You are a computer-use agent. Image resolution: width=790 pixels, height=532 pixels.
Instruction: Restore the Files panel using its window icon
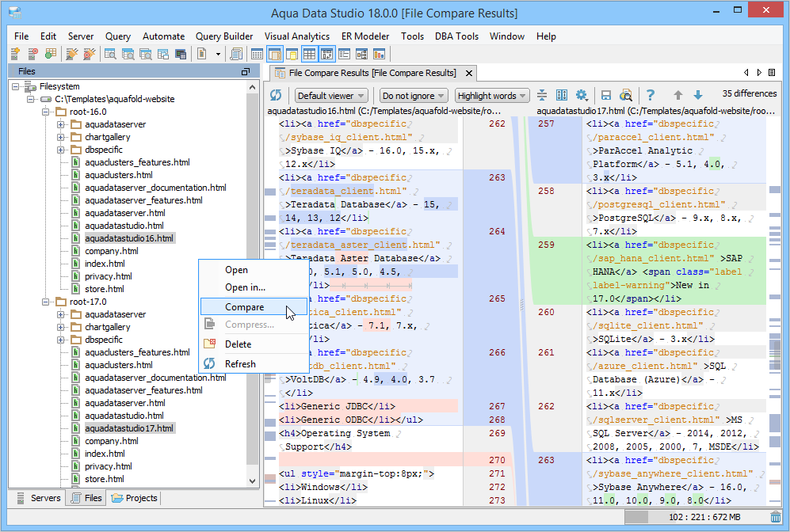tap(246, 71)
